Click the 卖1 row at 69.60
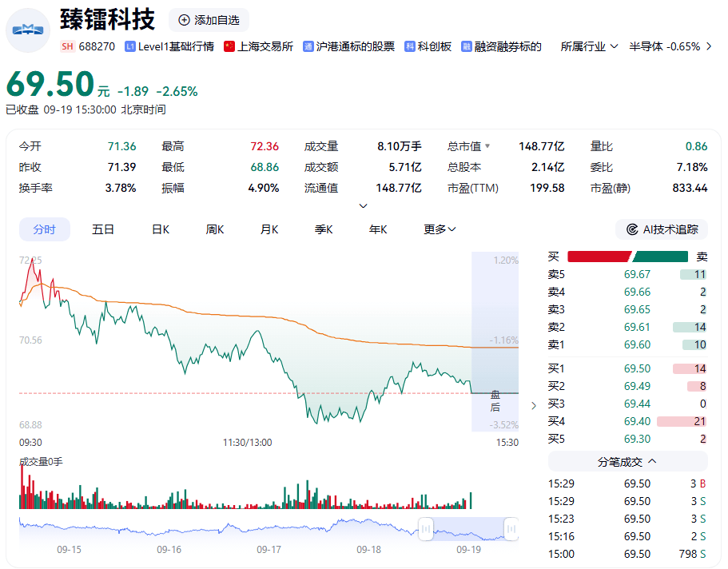 point(628,345)
